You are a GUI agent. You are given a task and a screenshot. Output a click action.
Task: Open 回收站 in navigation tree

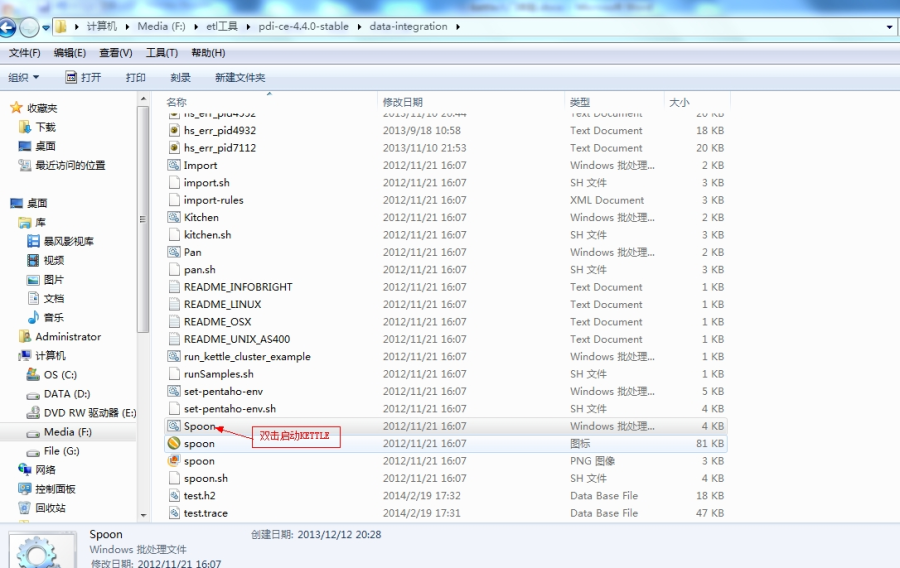[42, 508]
